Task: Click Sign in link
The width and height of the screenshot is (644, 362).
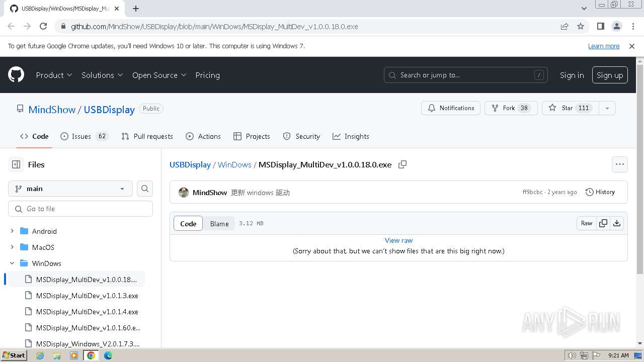Action: tap(572, 75)
